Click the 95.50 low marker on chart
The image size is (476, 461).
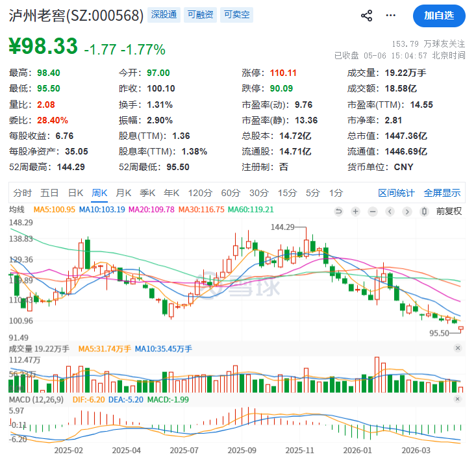439,333
